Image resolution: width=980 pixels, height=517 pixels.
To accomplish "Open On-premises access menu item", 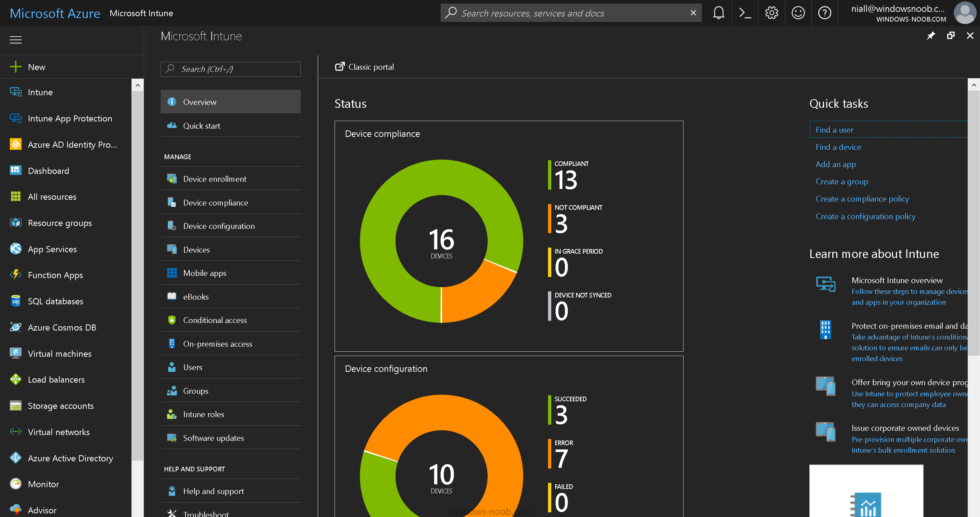I will pyautogui.click(x=231, y=343).
